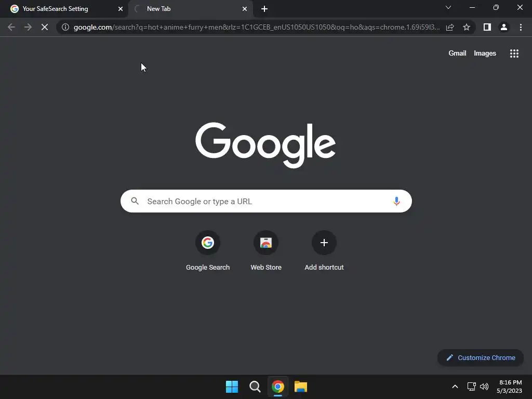
Task: Open taskbar clock and date
Action: (x=509, y=387)
